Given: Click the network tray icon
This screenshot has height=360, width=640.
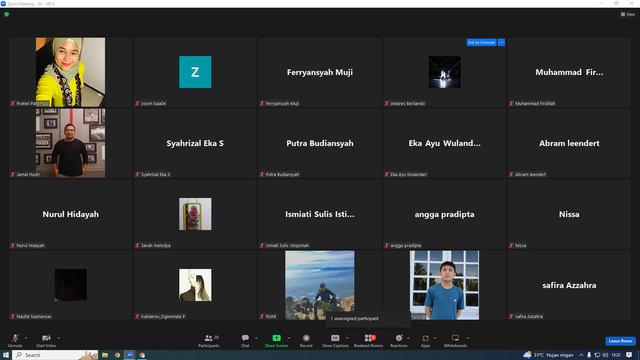Looking at the screenshot, I should click(597, 355).
